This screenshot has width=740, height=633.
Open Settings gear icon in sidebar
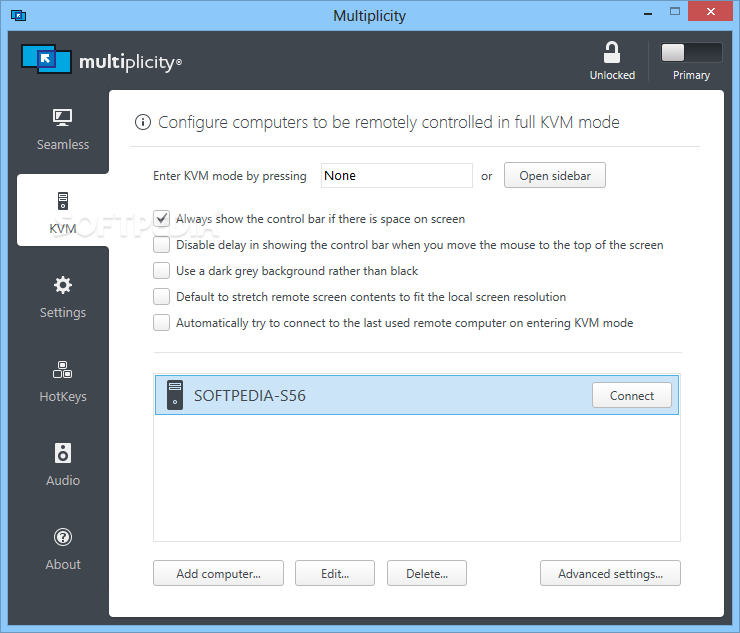click(63, 285)
